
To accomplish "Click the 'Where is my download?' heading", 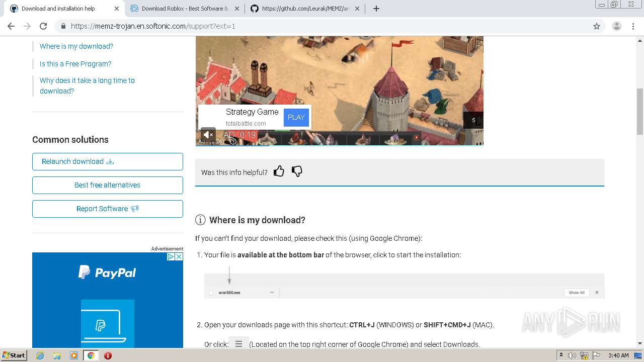I will click(257, 220).
